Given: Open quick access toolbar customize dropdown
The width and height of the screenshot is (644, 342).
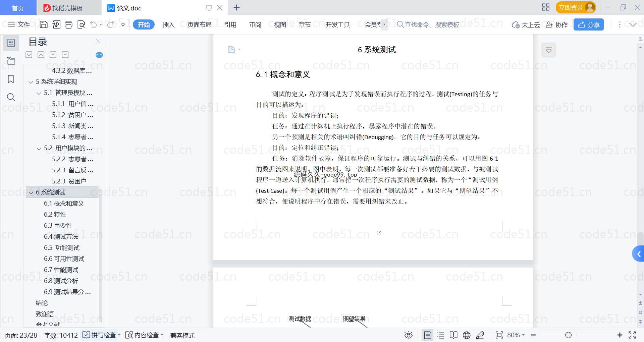Looking at the screenshot, I should pos(123,24).
